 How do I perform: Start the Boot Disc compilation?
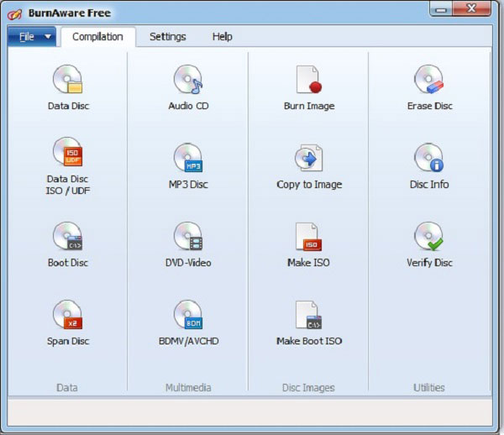68,244
